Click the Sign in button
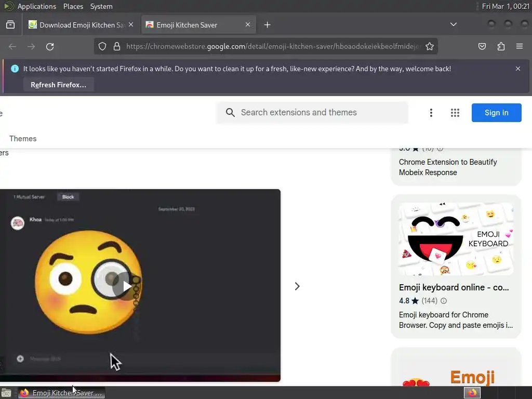 496,113
